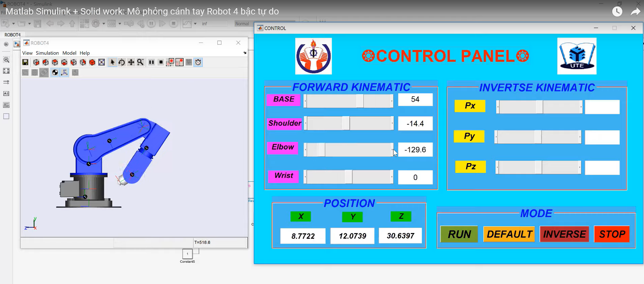Choose the rotate view tool
Screen dimensions: 644x284
[x=122, y=62]
